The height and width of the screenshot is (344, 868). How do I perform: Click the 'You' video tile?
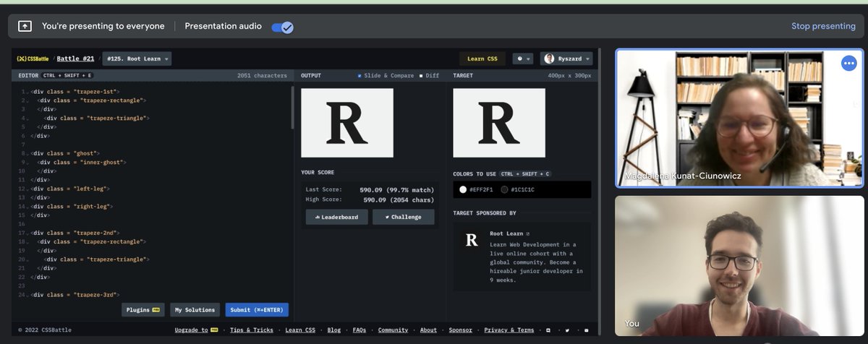click(x=739, y=265)
